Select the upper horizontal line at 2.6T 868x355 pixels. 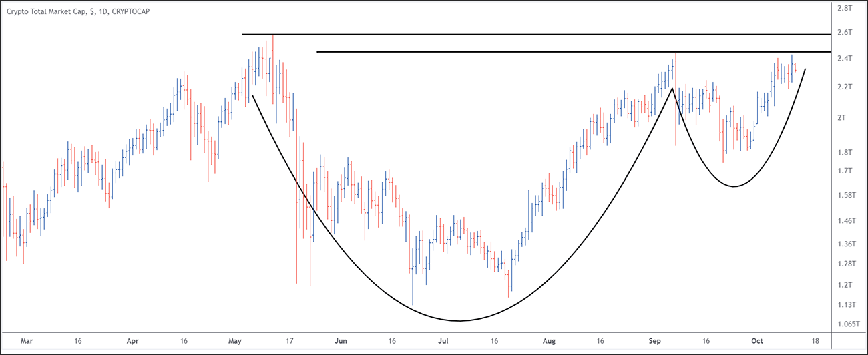coord(536,34)
